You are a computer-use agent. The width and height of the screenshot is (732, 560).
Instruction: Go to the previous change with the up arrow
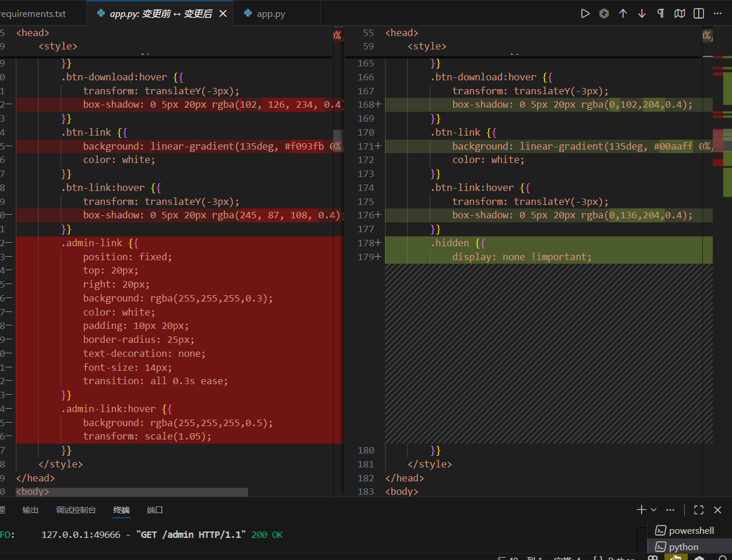(623, 13)
